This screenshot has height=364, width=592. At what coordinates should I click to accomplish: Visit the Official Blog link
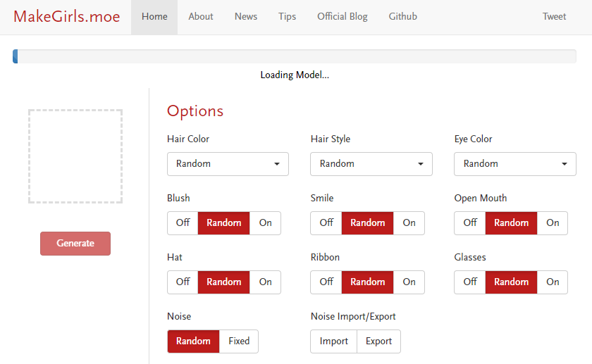coord(343,17)
